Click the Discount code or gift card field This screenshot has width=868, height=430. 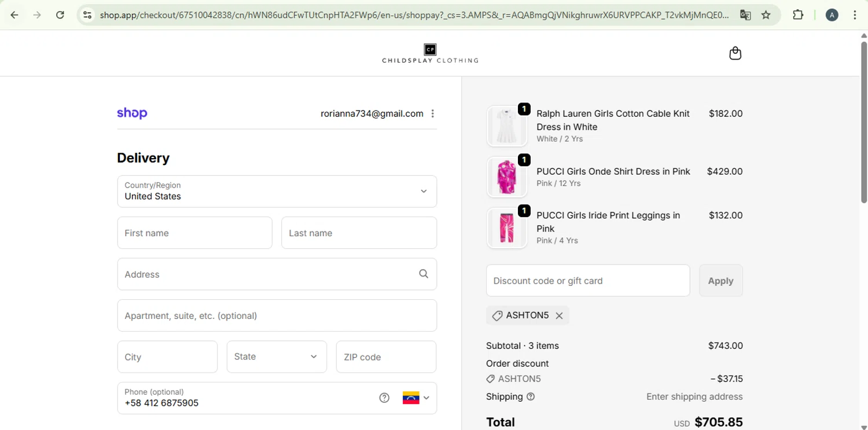coord(588,281)
